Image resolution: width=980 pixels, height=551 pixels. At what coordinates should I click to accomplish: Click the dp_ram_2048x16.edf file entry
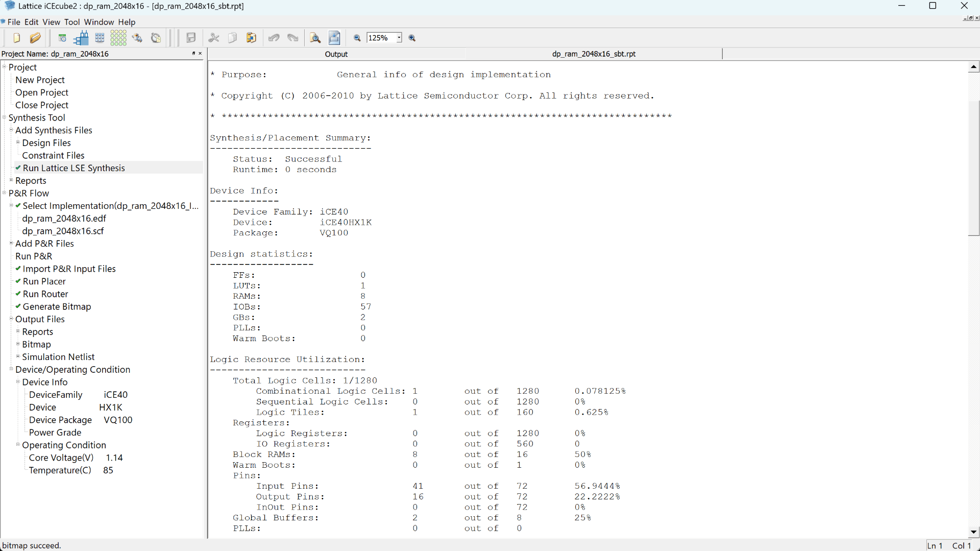click(64, 218)
